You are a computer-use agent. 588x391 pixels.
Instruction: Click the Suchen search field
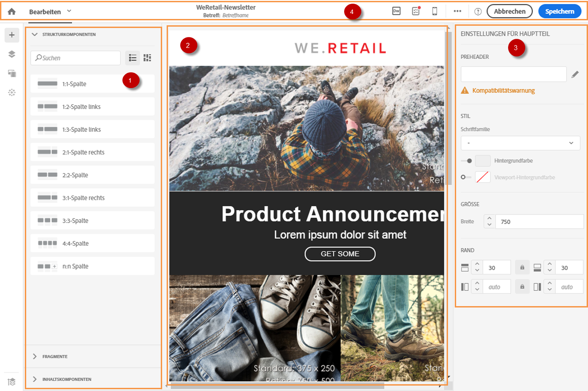click(75, 58)
